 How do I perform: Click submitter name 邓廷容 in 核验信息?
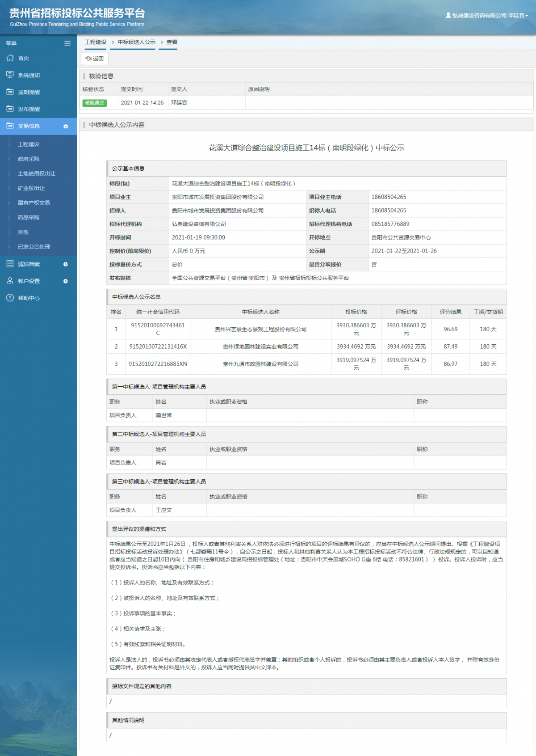coord(179,103)
